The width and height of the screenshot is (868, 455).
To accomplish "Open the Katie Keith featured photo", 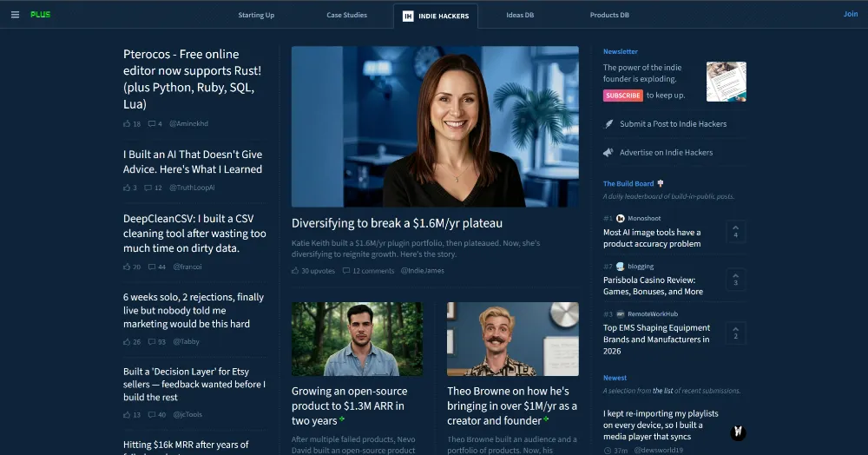I will (435, 126).
